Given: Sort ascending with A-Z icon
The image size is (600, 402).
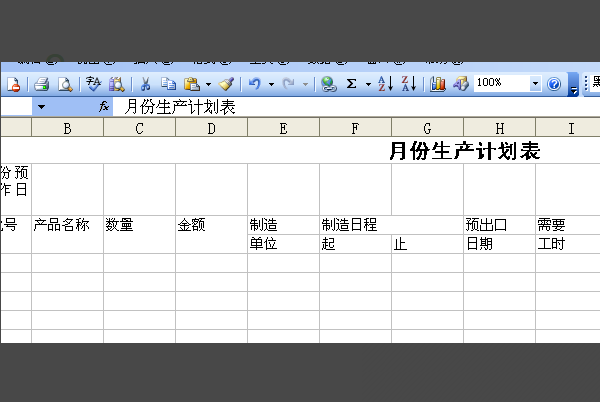Looking at the screenshot, I should tap(385, 85).
